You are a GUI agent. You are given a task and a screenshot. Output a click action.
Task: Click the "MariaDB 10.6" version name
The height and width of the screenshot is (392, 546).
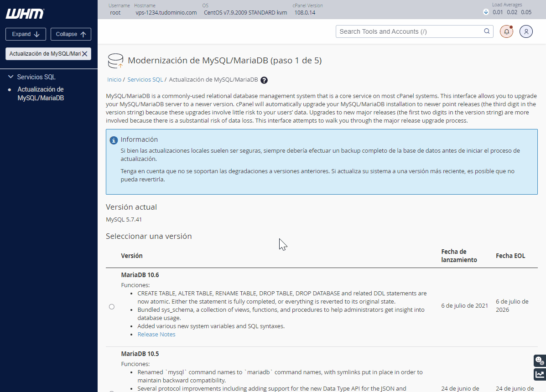point(140,275)
